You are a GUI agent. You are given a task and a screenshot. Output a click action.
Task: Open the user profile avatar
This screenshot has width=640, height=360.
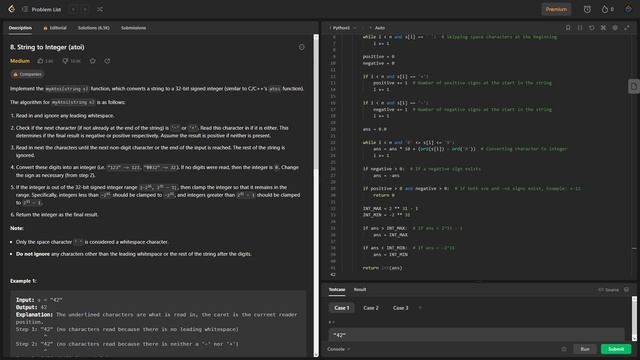pyautogui.click(x=628, y=9)
